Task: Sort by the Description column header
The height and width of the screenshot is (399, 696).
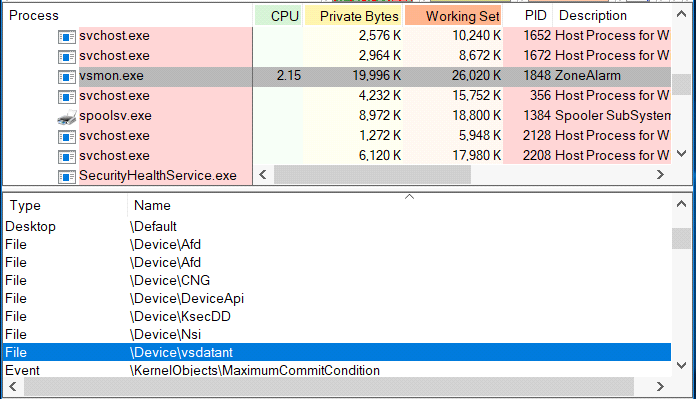Action: [612, 16]
